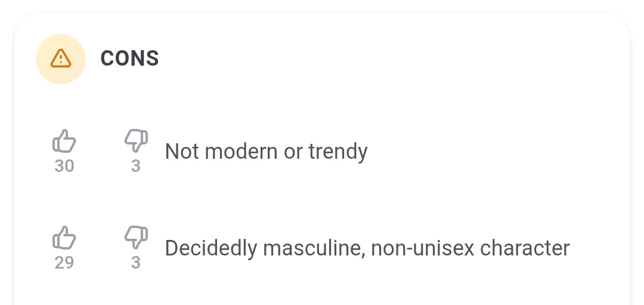
Task: Upvote the 'Not modern or trendy' con
Action: [x=64, y=141]
